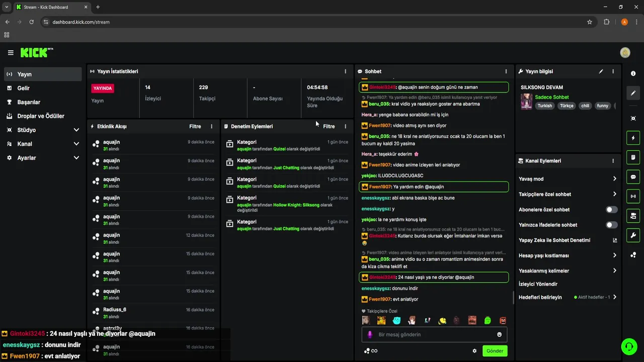Click Filtre in Denetim Eylemleri panel

tap(329, 126)
